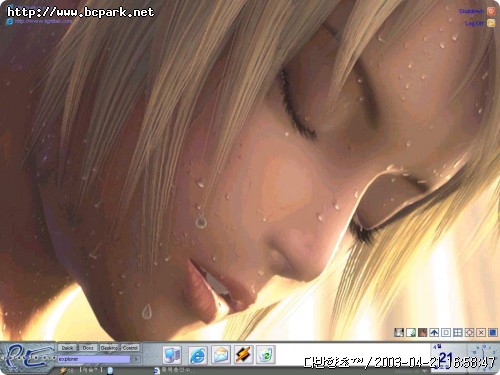Image resolution: width=500 pixels, height=375 pixels.
Task: Open the mail envelope icon
Action: click(x=221, y=355)
